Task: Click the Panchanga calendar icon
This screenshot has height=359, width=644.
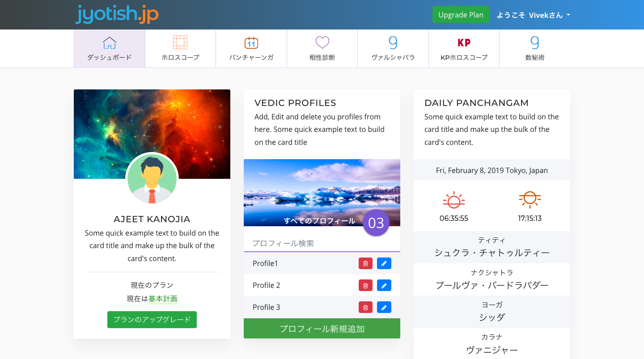Action: click(x=251, y=43)
